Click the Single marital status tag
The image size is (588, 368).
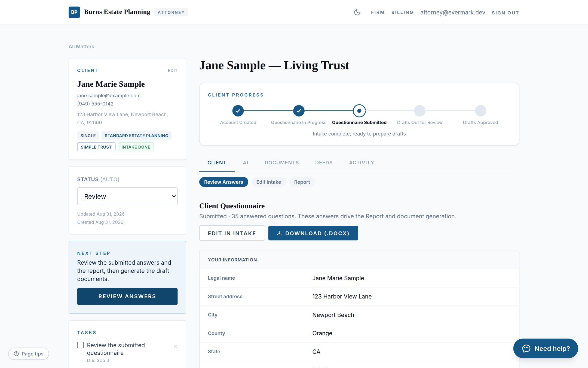[88, 135]
